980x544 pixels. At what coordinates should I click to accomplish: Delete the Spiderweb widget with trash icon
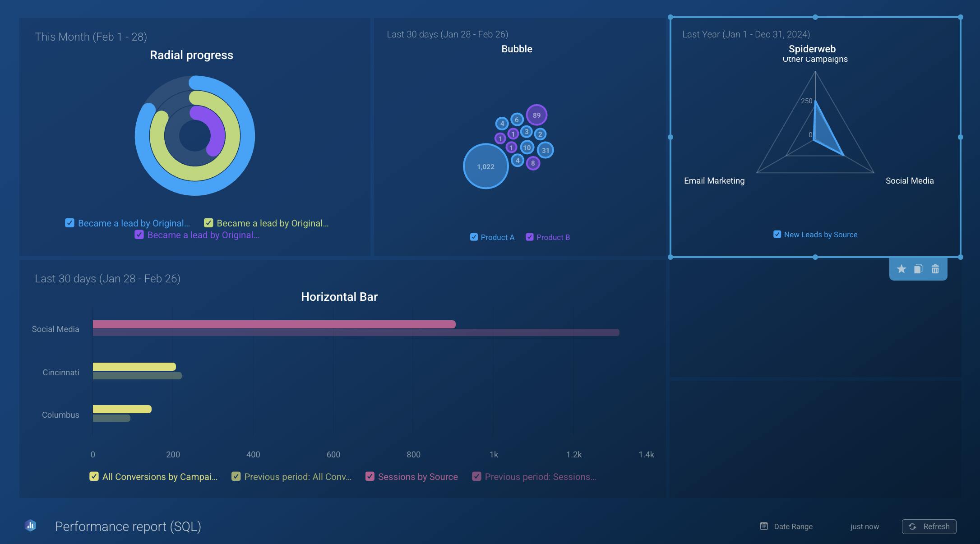pyautogui.click(x=935, y=269)
